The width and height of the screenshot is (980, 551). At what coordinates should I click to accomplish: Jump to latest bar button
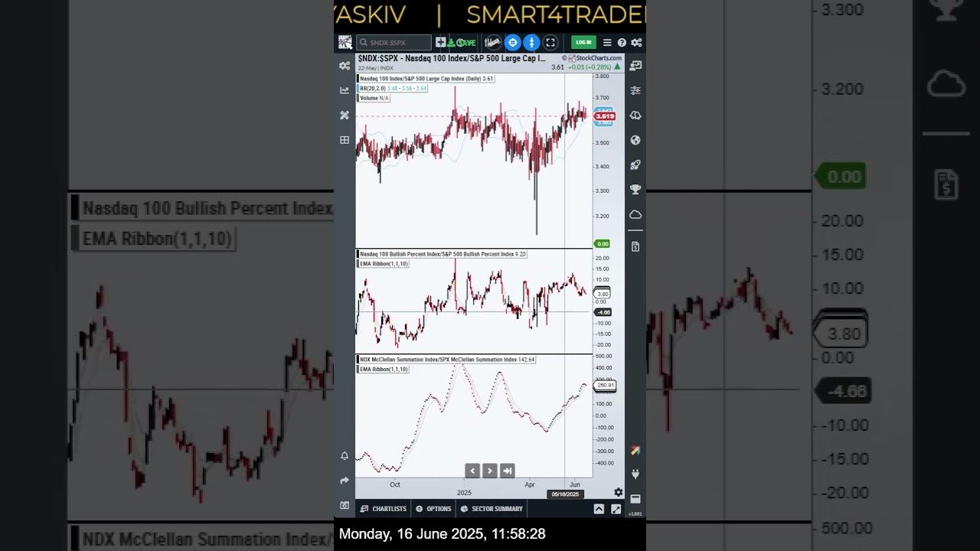coord(507,471)
